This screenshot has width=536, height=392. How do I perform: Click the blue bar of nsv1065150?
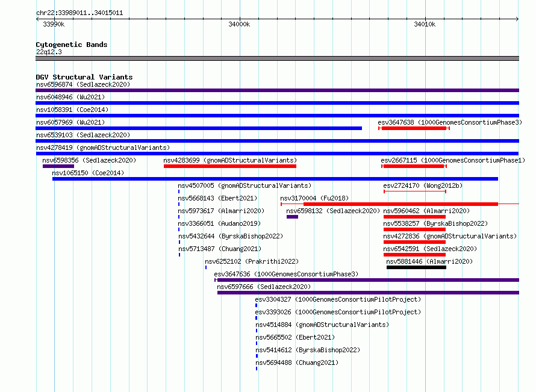(275, 179)
